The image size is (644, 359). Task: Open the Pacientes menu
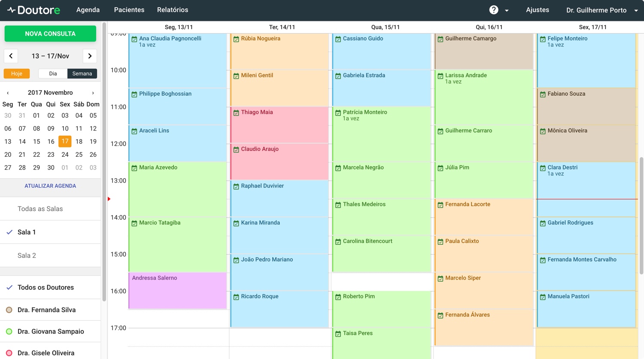pos(129,10)
